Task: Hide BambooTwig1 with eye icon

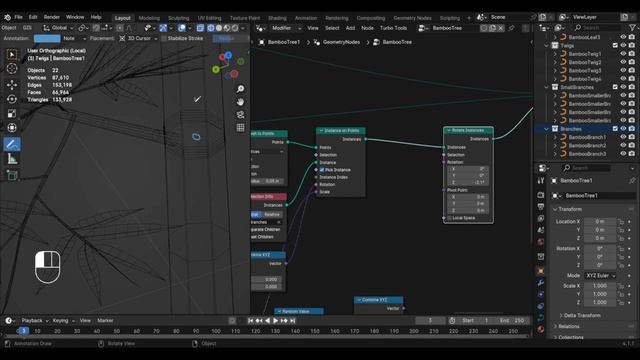Action: coord(623,54)
